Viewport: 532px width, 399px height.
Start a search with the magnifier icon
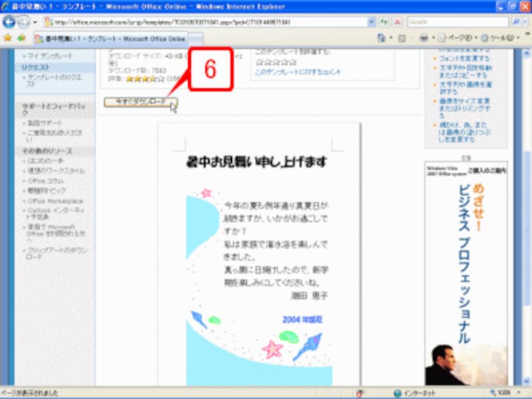click(515, 21)
